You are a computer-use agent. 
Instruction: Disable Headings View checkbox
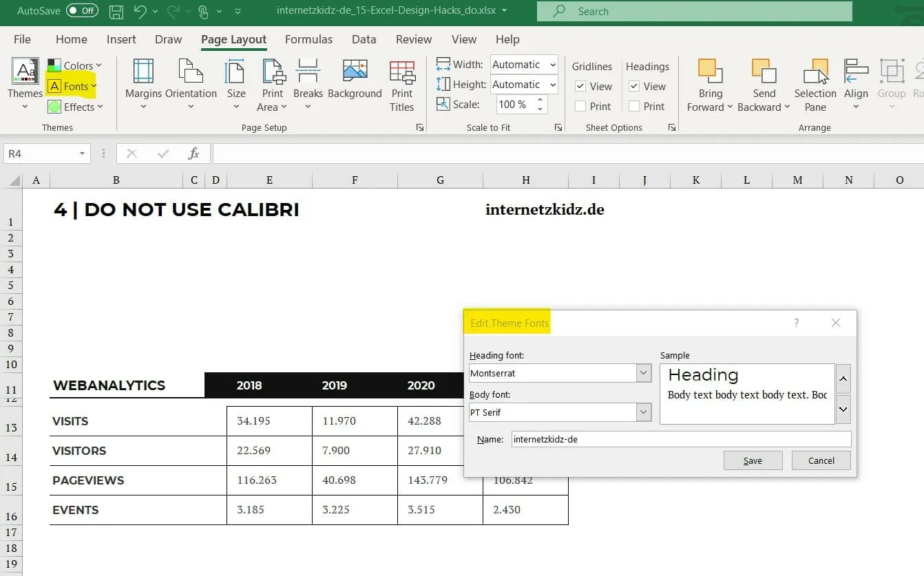click(634, 86)
